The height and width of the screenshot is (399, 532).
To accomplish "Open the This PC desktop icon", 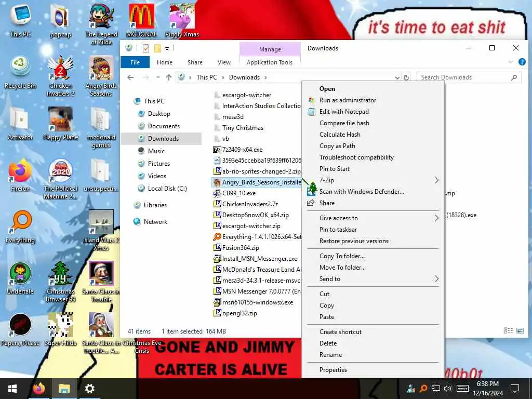I will coord(20,20).
